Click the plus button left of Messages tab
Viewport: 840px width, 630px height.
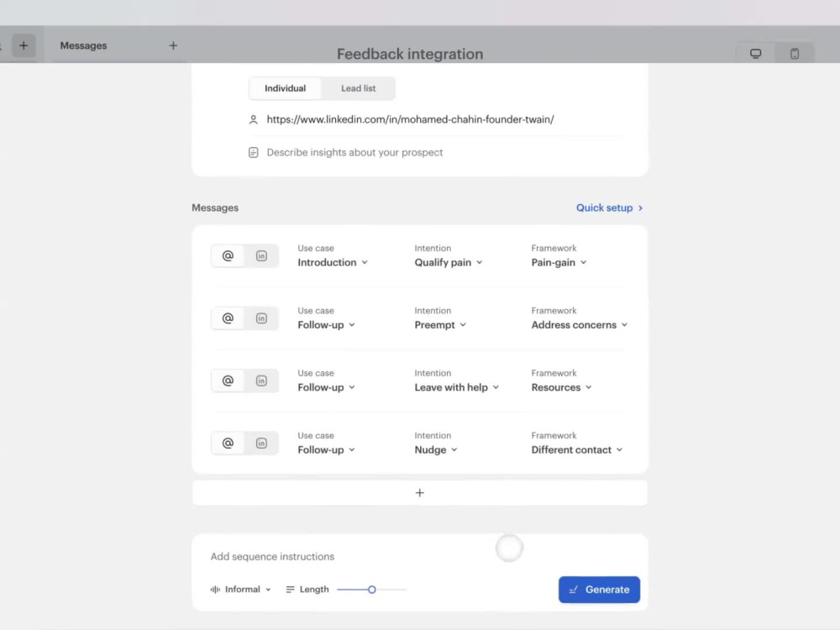tap(24, 45)
